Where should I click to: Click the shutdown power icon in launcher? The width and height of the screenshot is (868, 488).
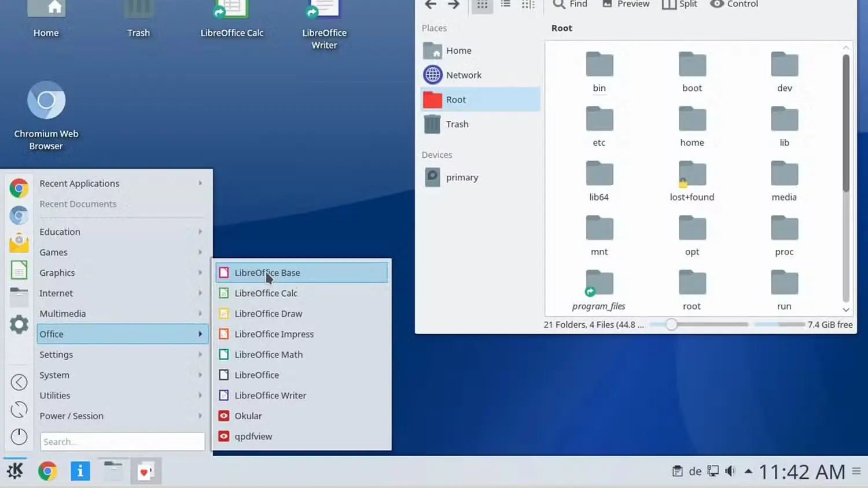pos(19,437)
